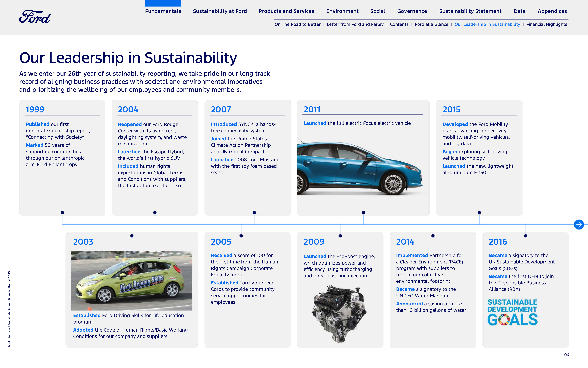Image resolution: width=588 pixels, height=368 pixels.
Task: Click the 2003 year heading
Action: point(83,242)
